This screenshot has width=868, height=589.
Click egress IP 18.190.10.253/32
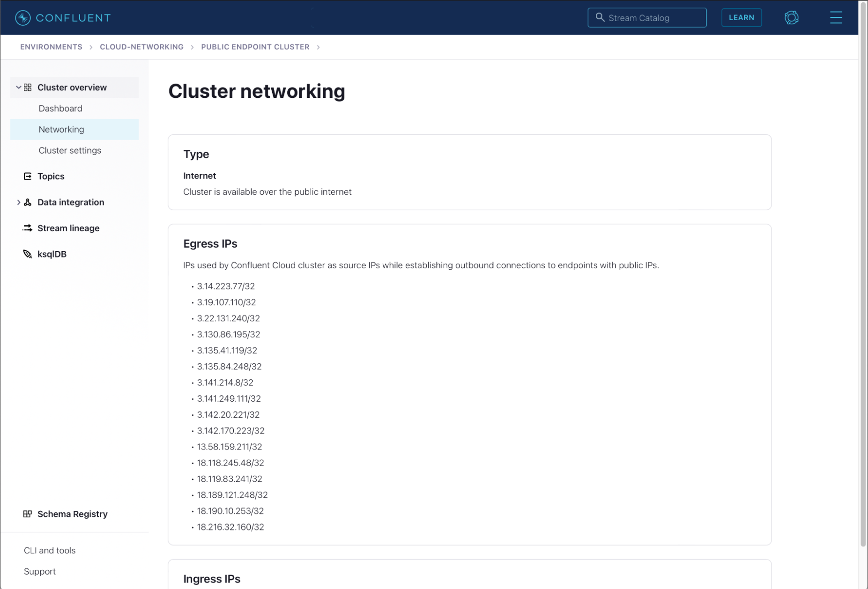(x=230, y=511)
